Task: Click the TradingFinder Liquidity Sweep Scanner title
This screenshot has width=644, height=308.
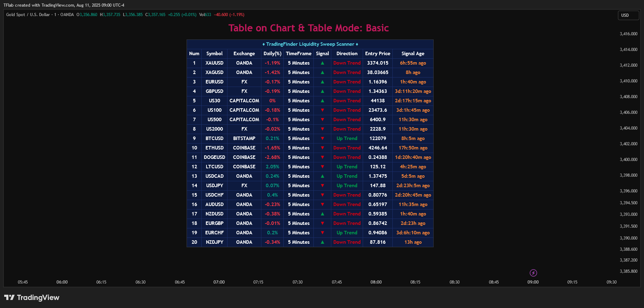Action: pyautogui.click(x=310, y=44)
